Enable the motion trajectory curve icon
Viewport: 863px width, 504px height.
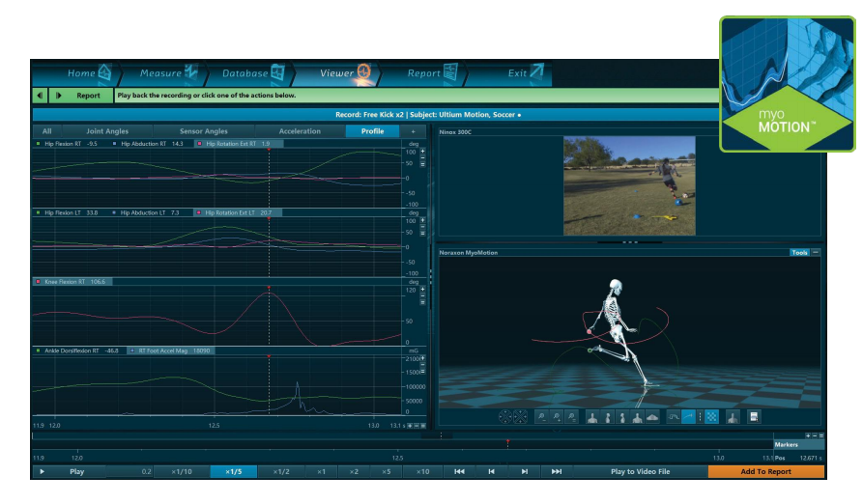click(x=688, y=417)
